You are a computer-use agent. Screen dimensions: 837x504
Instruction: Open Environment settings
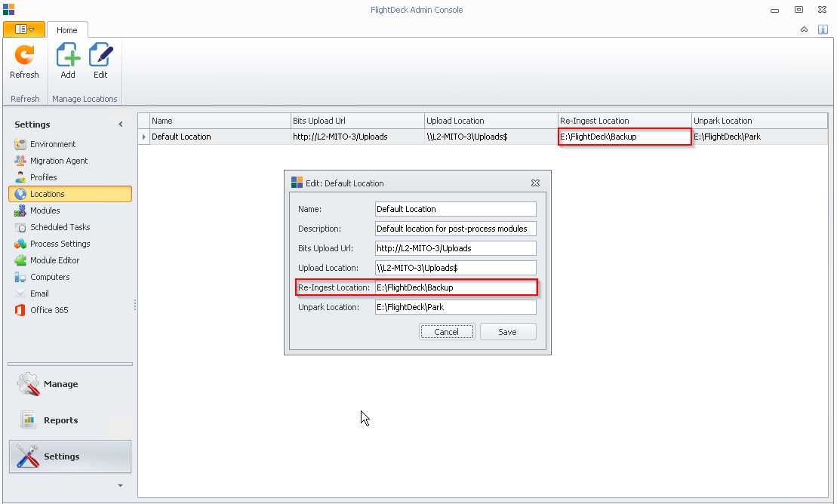pyautogui.click(x=53, y=144)
